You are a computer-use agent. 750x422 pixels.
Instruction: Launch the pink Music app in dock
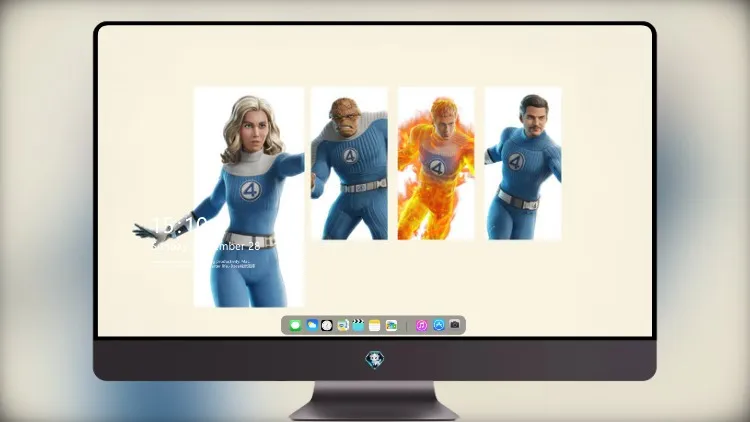421,325
